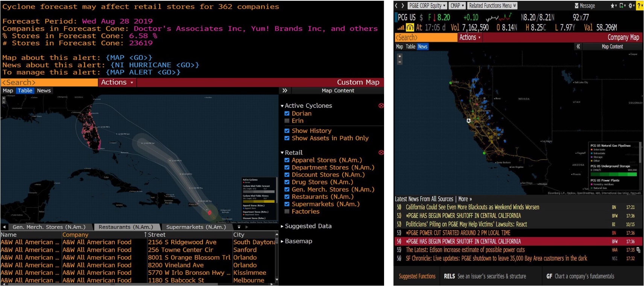Click the white marker icon on California map
The image size is (644, 286).
pyautogui.click(x=469, y=121)
